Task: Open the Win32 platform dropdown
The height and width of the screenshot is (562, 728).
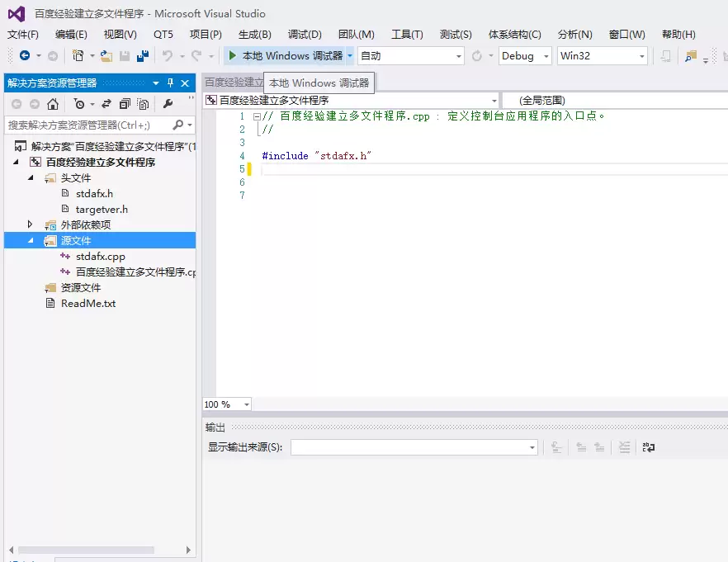Action: (602, 55)
